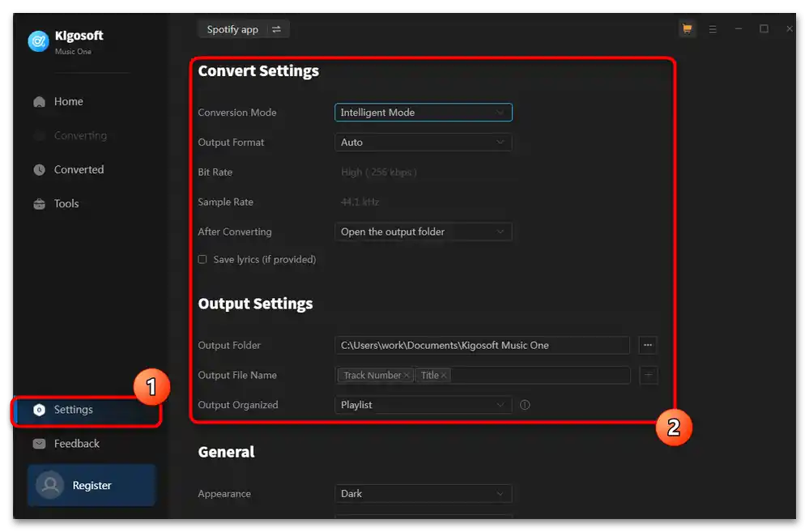This screenshot has width=809, height=532.
Task: Open the Output Organized dropdown
Action: [x=423, y=405]
